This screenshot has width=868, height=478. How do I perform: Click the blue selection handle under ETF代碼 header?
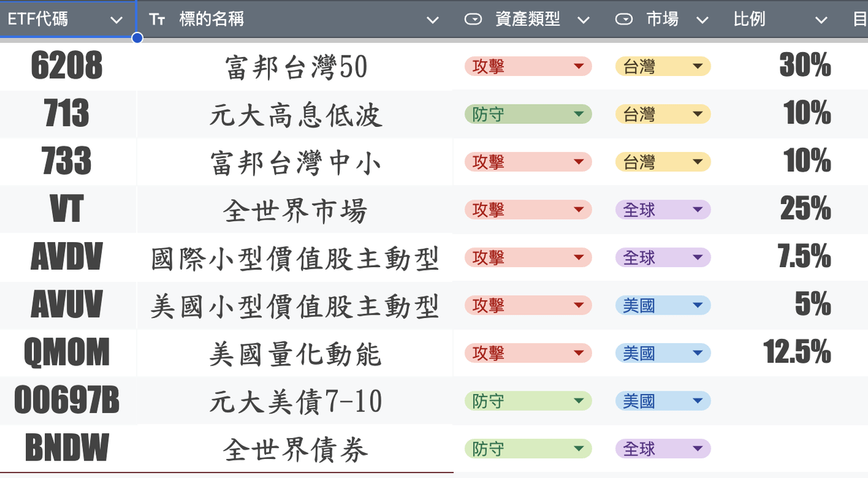(137, 38)
